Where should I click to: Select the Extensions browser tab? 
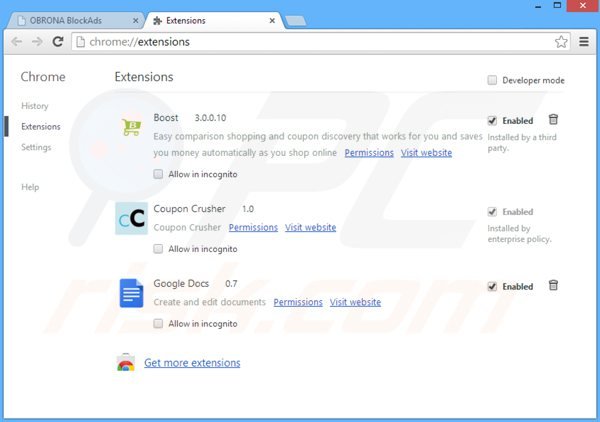coord(214,21)
